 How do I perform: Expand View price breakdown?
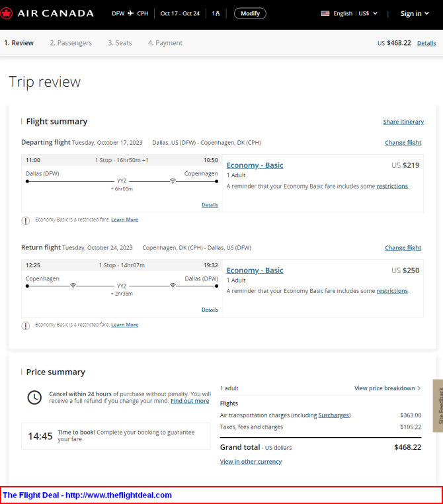[x=387, y=388]
